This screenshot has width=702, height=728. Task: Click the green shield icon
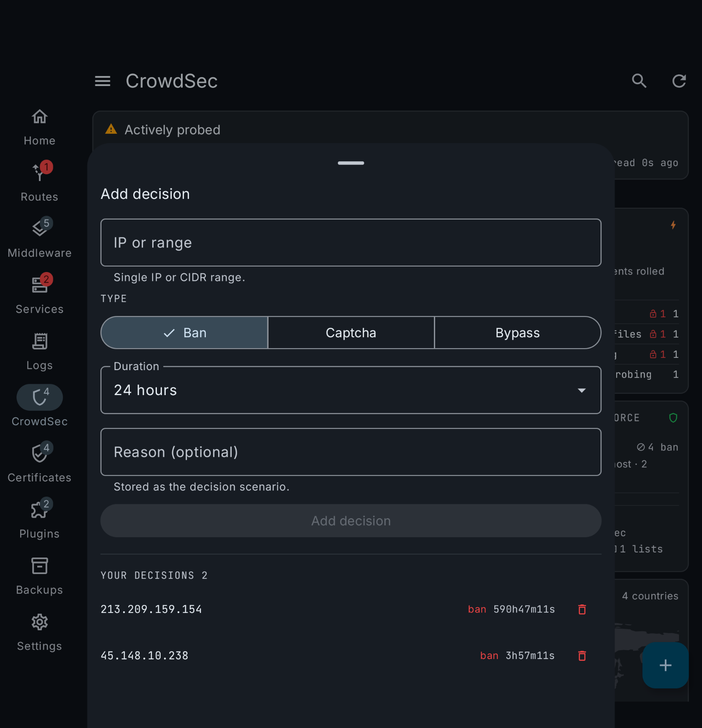[673, 418]
